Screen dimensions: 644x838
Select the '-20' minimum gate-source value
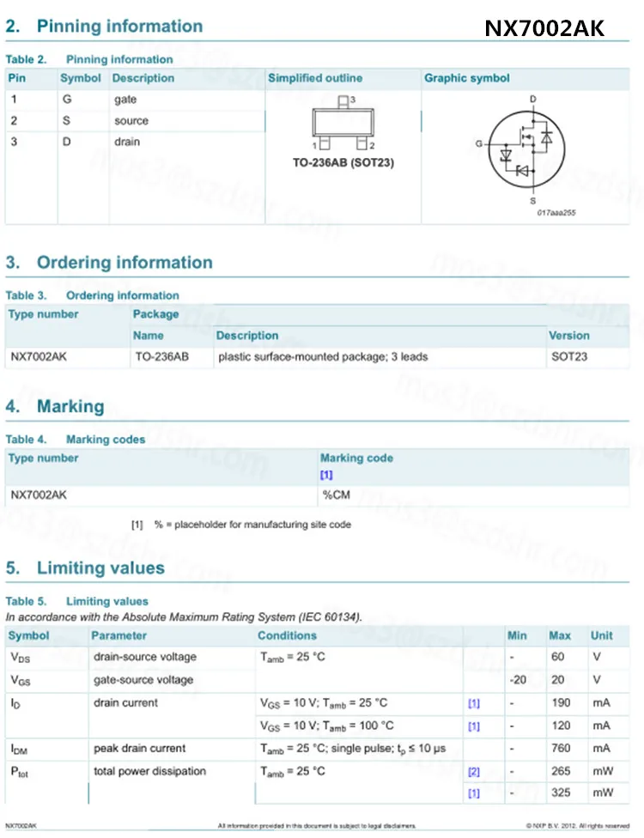[517, 680]
